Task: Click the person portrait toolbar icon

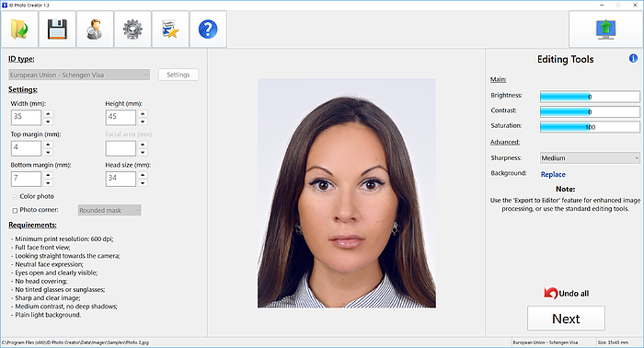Action: (x=95, y=29)
